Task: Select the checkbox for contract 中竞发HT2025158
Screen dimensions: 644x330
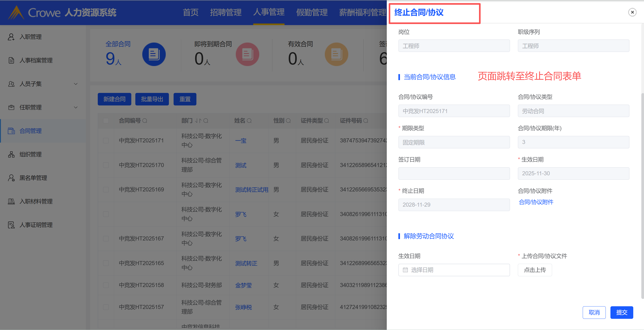Action: click(x=106, y=285)
